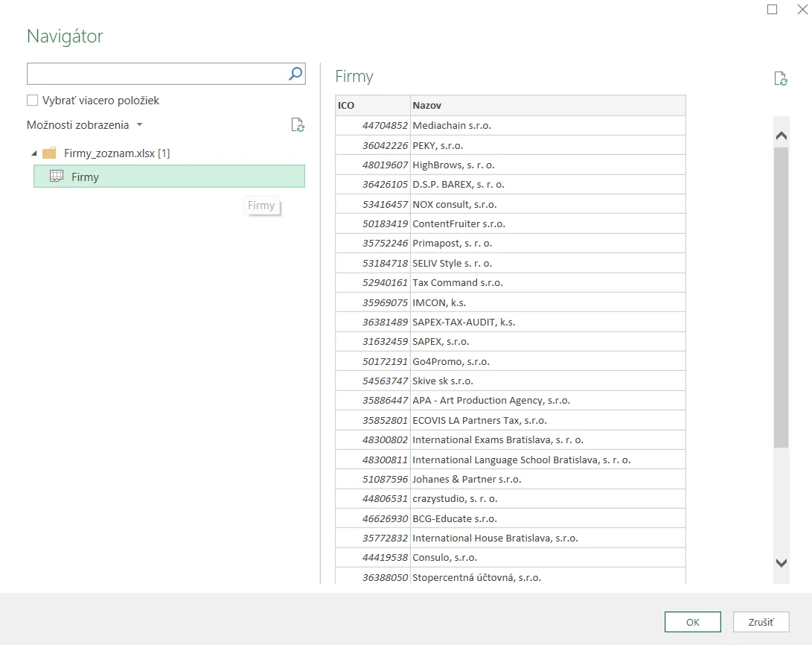Select Firmy_zoznam.xlsx [1] workbook node
Image resolution: width=812 pixels, height=645 pixels.
coord(117,153)
